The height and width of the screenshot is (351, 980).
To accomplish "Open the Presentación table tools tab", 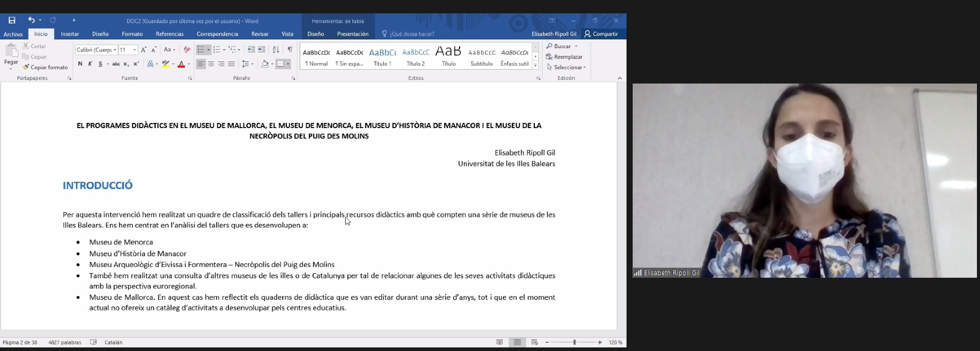I will click(353, 34).
